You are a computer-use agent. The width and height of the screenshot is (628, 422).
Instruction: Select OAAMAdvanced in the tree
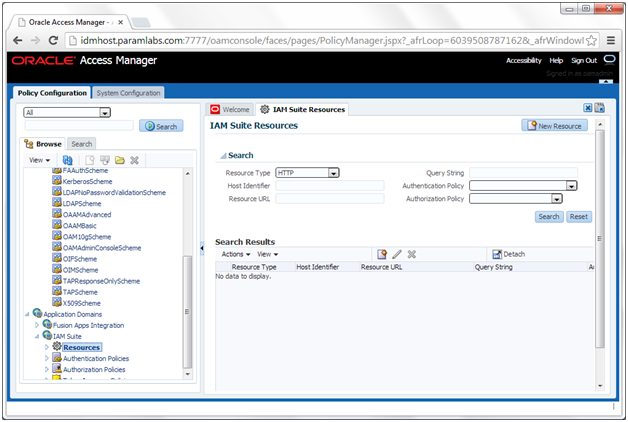[87, 215]
